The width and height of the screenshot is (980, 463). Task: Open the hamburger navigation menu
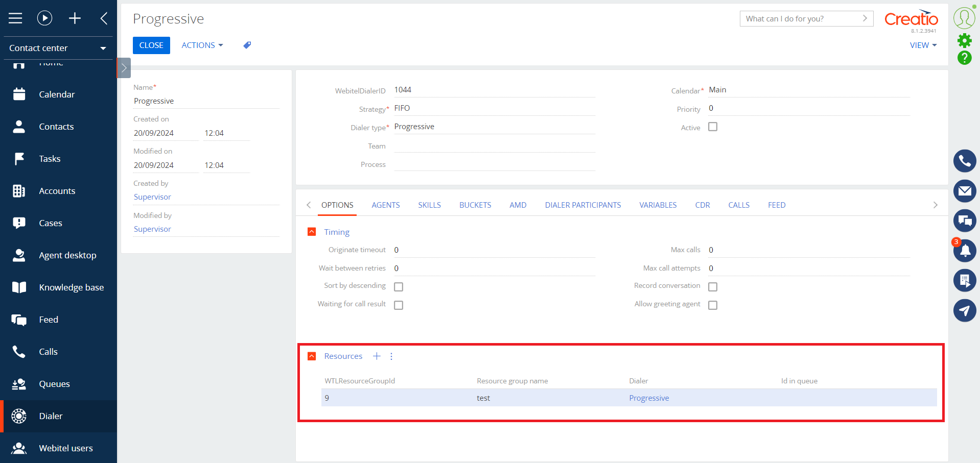(15, 18)
